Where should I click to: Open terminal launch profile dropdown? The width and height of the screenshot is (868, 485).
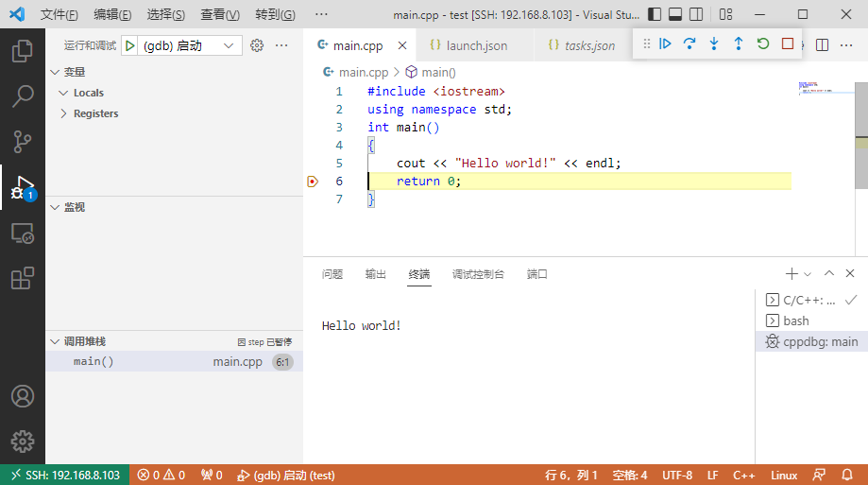[808, 274]
